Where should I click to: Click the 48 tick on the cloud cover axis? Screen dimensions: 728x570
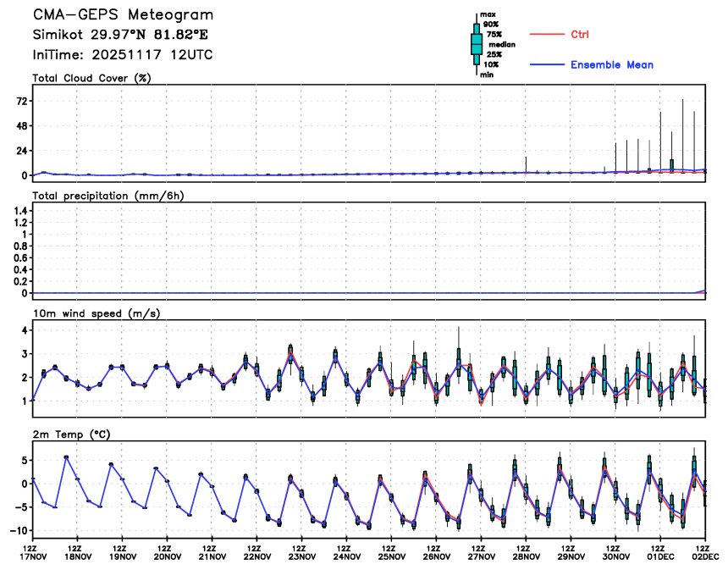pos(22,126)
